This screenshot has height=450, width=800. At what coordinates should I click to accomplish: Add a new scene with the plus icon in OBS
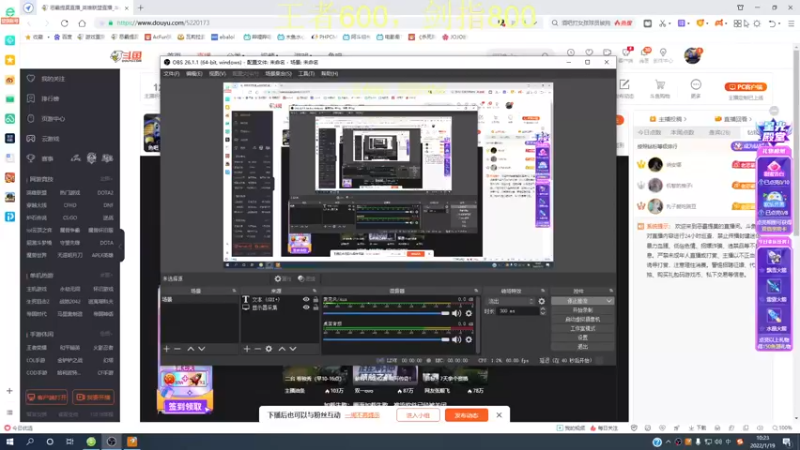(166, 349)
